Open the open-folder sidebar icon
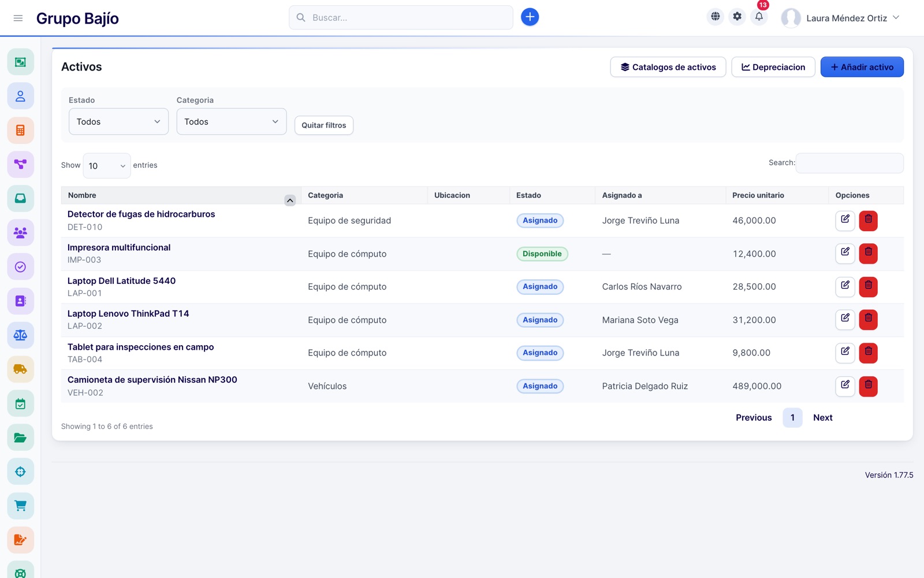924x578 pixels. [20, 438]
